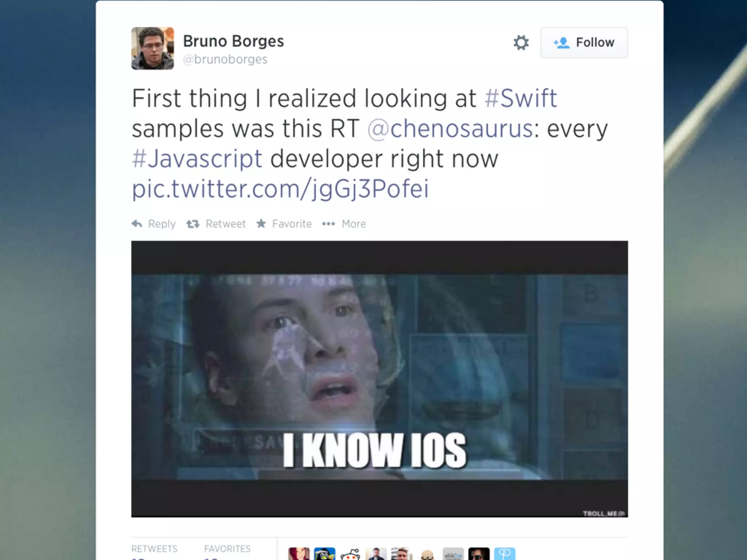
Task: Click the Reply arrow icon
Action: pos(137,224)
